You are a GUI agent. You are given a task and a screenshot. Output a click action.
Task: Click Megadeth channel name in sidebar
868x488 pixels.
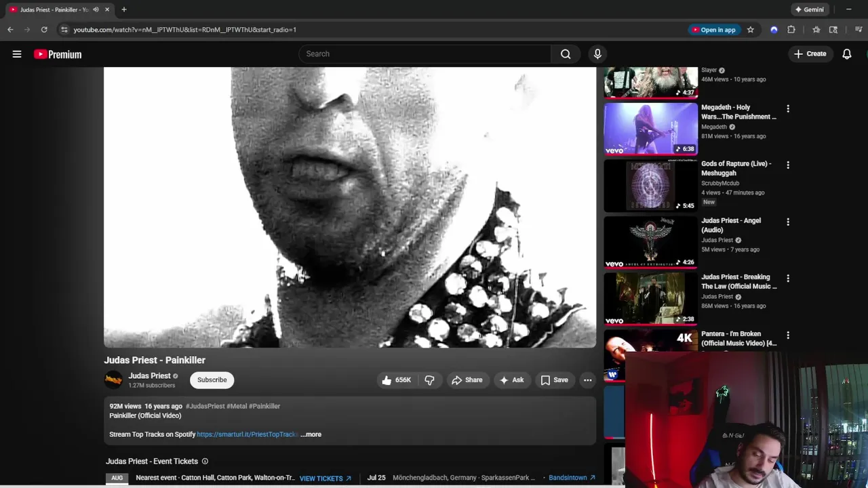[714, 127]
